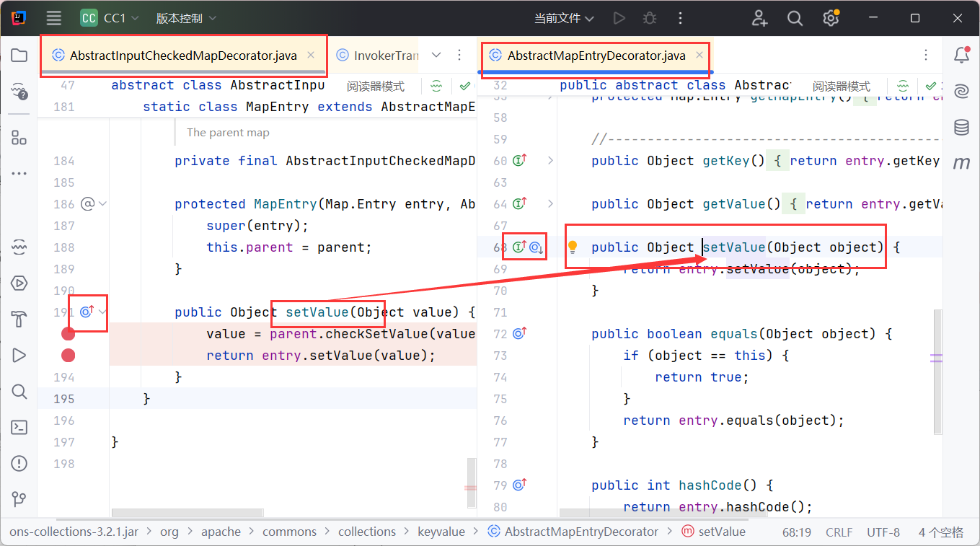Toggle 阅读器模式 in the right editor

point(841,86)
